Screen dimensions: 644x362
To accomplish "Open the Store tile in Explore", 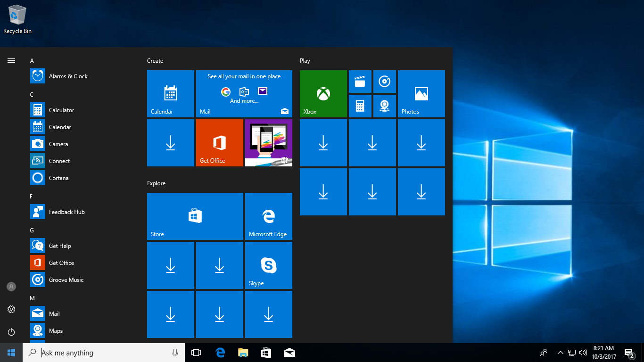I will pos(195,216).
